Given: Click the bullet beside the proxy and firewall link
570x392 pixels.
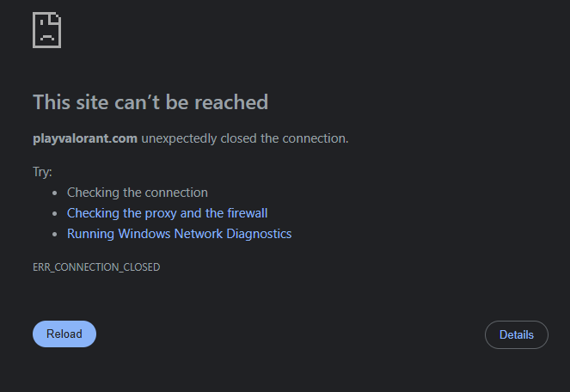Looking at the screenshot, I should (54, 214).
